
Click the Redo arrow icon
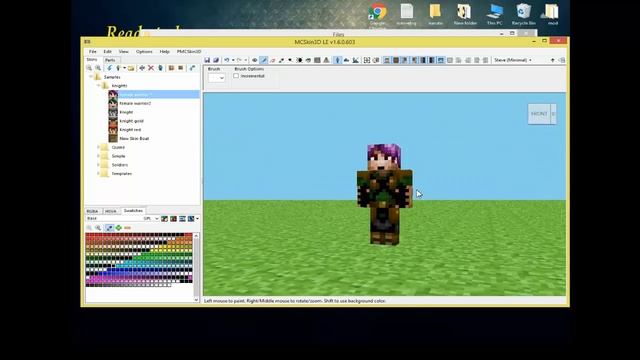[240, 60]
